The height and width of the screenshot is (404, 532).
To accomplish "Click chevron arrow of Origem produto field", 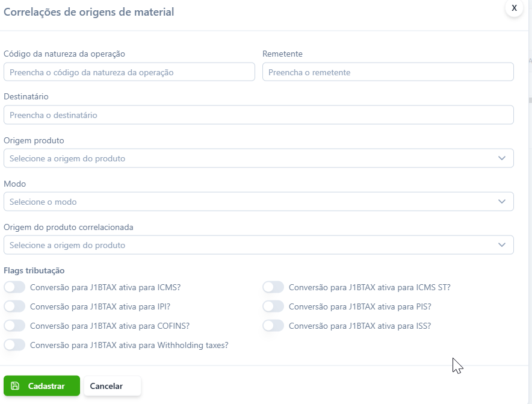I will coord(502,158).
